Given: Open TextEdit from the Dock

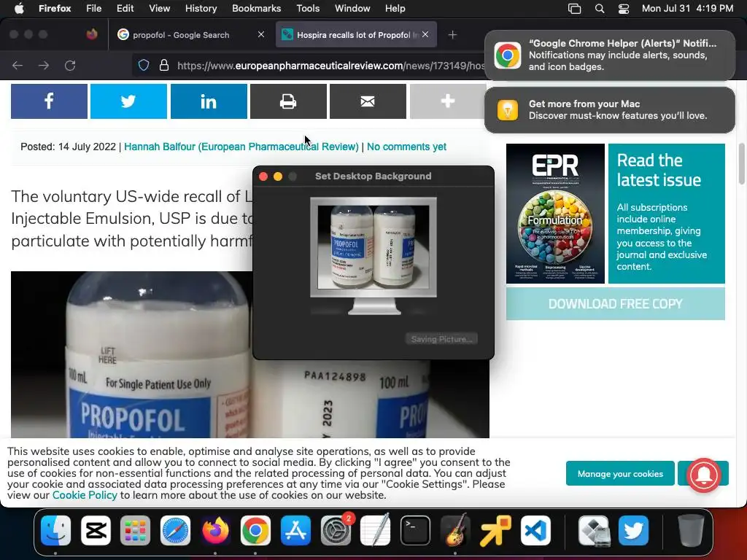Looking at the screenshot, I should [x=376, y=530].
